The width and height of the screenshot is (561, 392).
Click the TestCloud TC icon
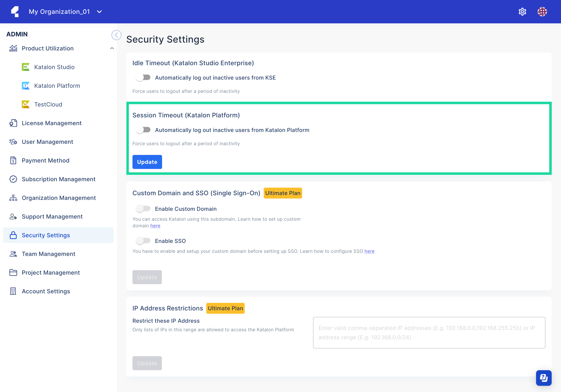[x=26, y=104]
